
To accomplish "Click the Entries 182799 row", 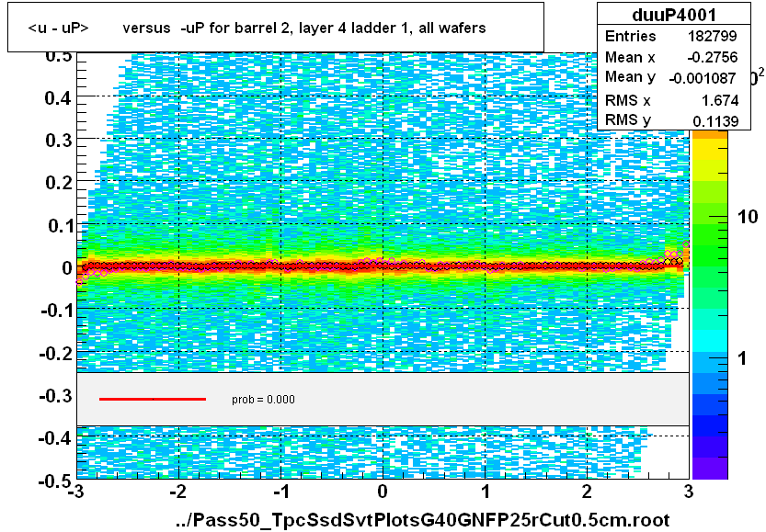I will pyautogui.click(x=674, y=36).
